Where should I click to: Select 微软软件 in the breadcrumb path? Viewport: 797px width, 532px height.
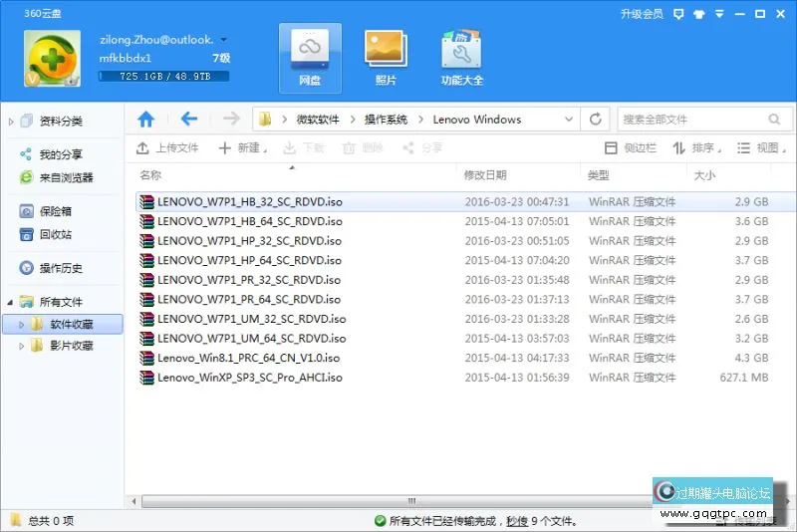click(318, 120)
